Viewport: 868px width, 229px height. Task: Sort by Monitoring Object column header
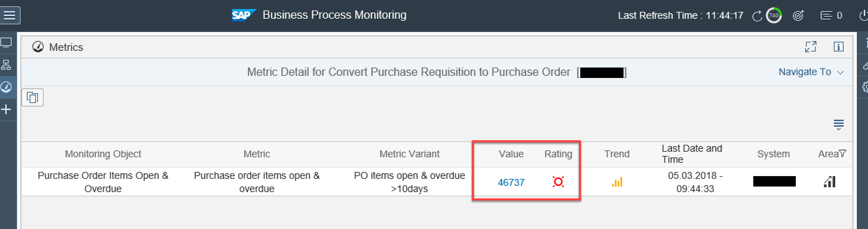(x=103, y=154)
